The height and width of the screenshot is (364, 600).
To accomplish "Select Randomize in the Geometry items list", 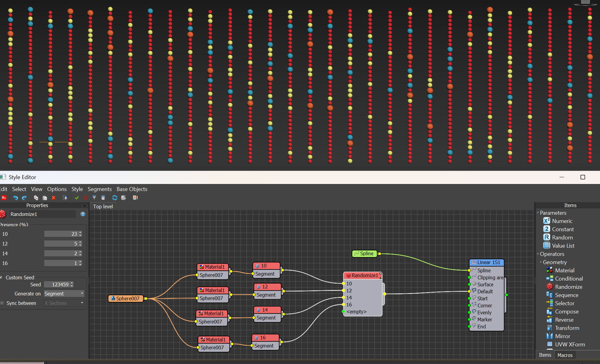I will [568, 287].
